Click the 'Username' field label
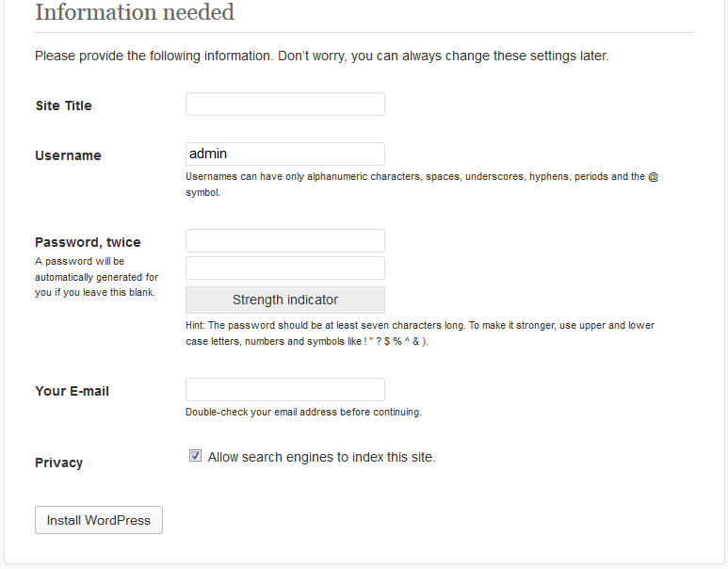 (x=68, y=155)
